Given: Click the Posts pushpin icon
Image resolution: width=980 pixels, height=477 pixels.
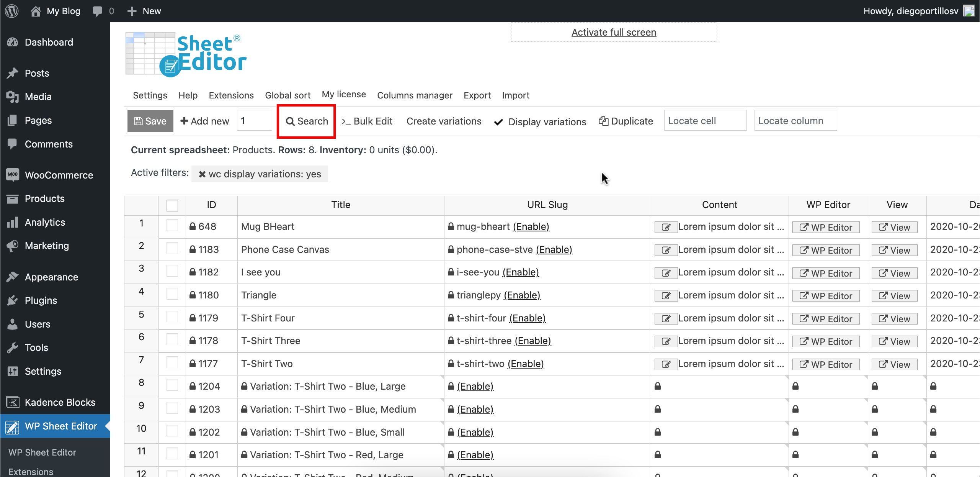Looking at the screenshot, I should click(x=13, y=73).
